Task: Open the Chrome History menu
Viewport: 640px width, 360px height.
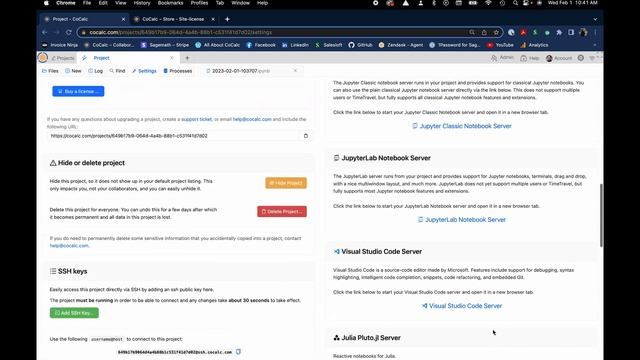Action: point(142,3)
